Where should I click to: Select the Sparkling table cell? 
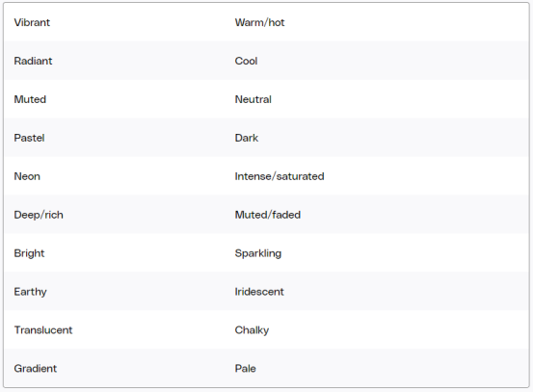pos(258,253)
